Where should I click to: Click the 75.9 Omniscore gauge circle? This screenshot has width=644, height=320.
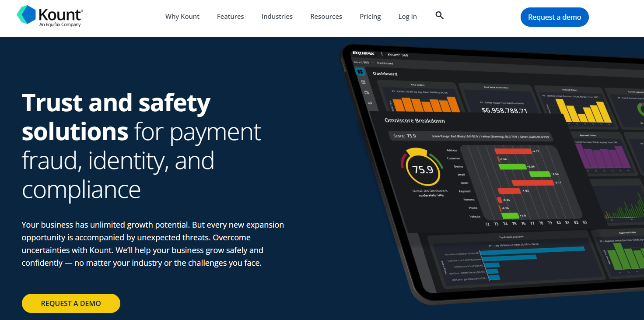pos(423,169)
